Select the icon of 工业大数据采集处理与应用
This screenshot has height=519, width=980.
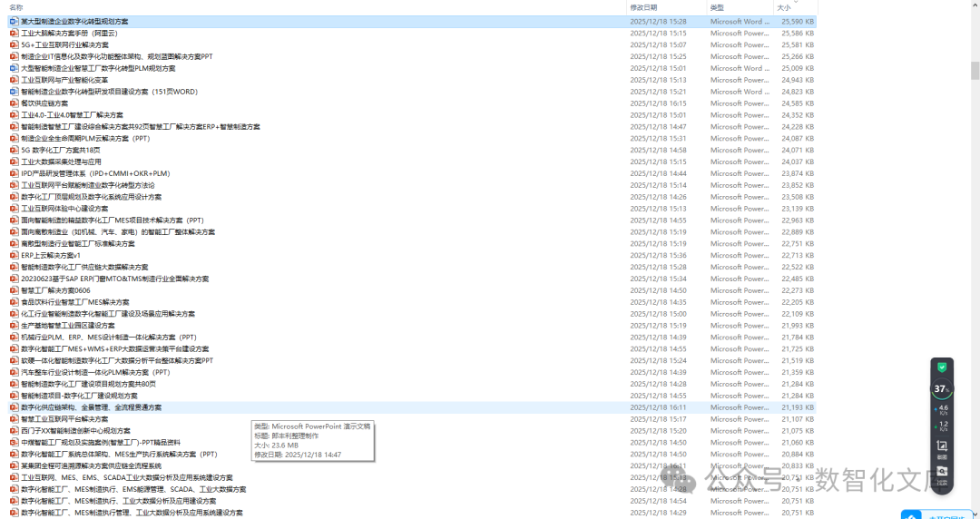click(x=15, y=162)
